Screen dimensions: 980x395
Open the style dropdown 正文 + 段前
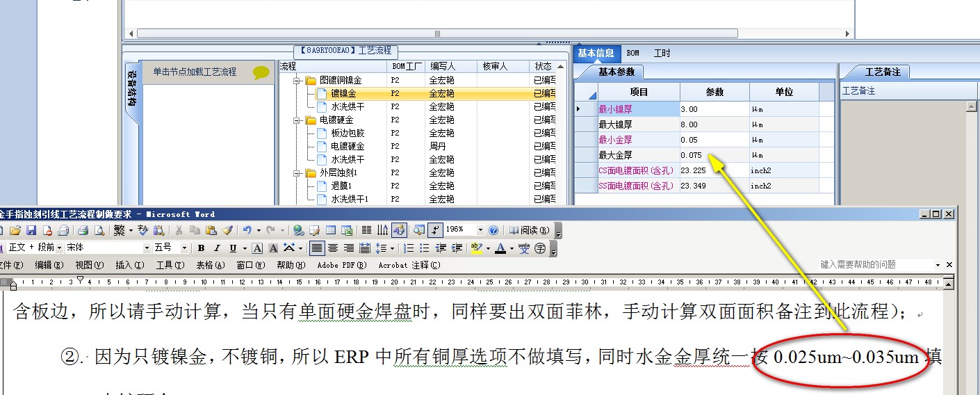coord(59,248)
